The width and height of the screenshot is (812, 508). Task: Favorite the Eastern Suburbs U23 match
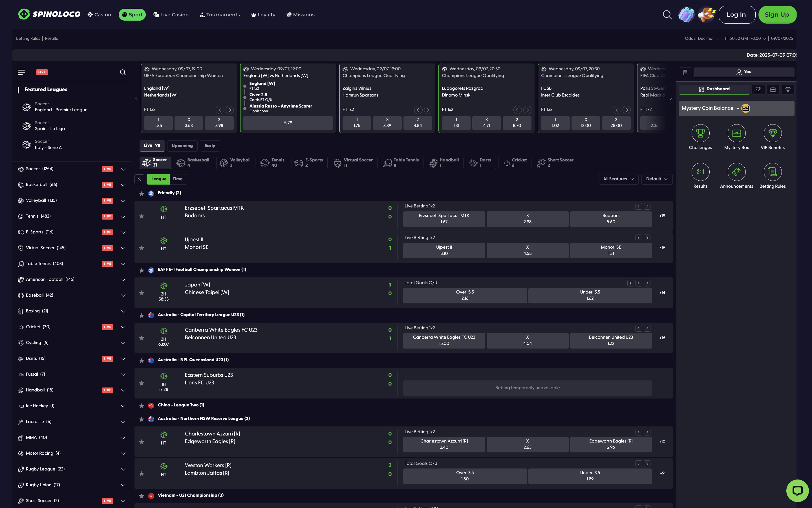tap(142, 383)
